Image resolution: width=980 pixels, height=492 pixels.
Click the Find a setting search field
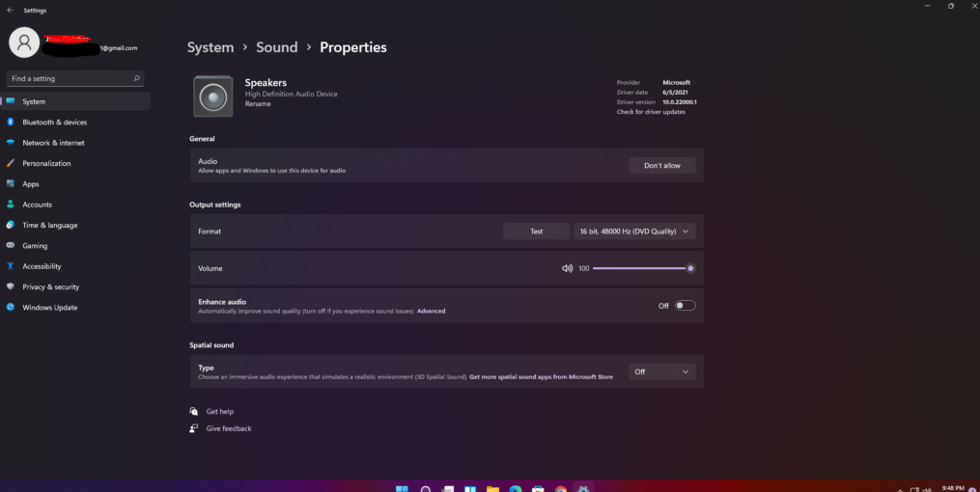(x=68, y=78)
